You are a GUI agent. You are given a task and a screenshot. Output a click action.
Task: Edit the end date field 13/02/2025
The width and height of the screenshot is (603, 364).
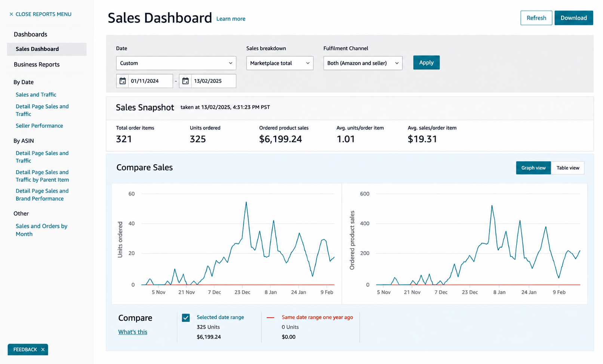click(213, 81)
